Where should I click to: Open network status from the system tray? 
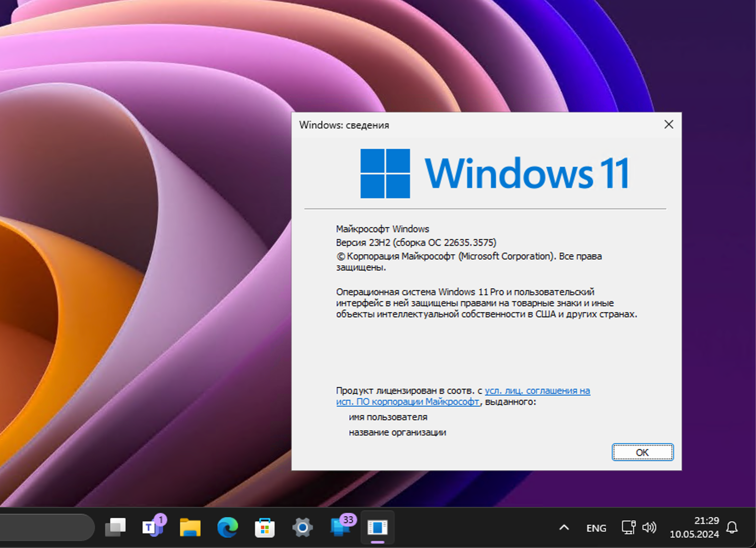pos(628,527)
